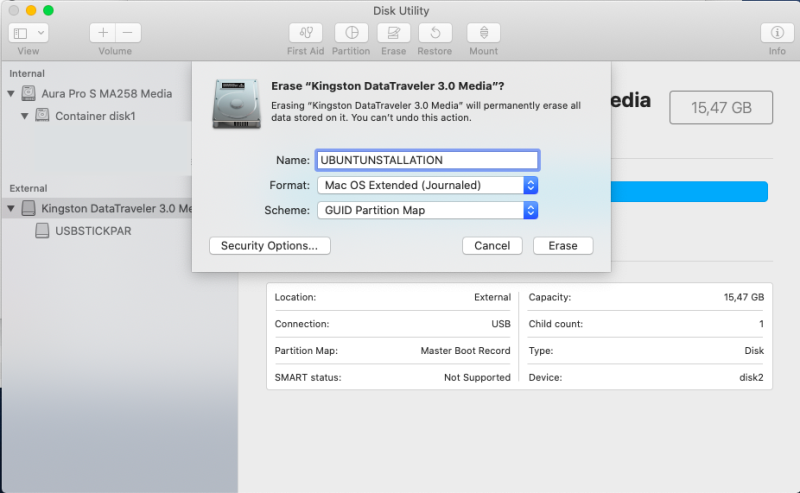Click the Master Boot Record value
The width and height of the screenshot is (800, 493).
[x=465, y=351]
